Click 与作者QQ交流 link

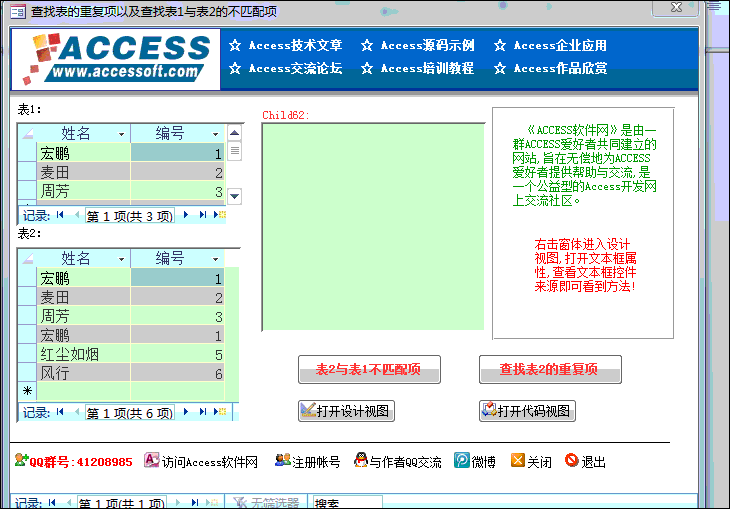(x=397, y=461)
